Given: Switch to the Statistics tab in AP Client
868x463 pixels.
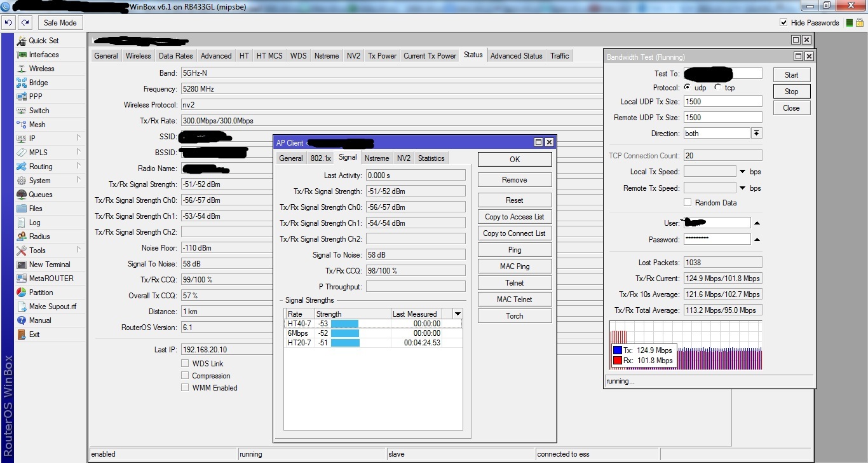Looking at the screenshot, I should (x=431, y=158).
